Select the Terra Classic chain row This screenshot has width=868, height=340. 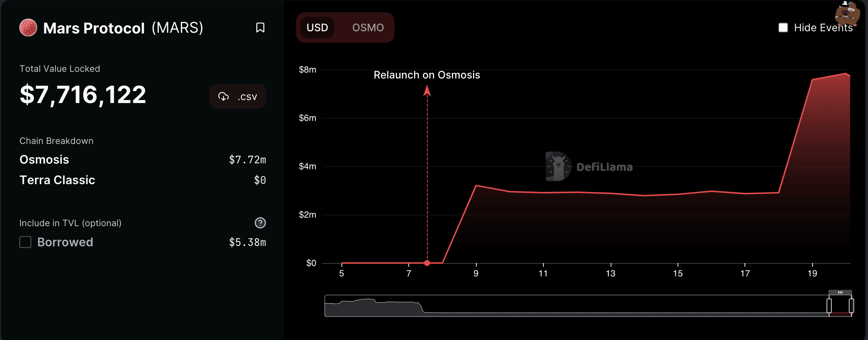click(143, 180)
